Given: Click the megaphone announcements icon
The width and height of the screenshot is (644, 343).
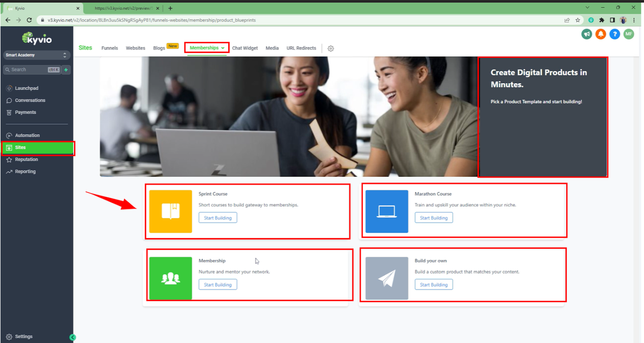Looking at the screenshot, I should click(x=586, y=34).
